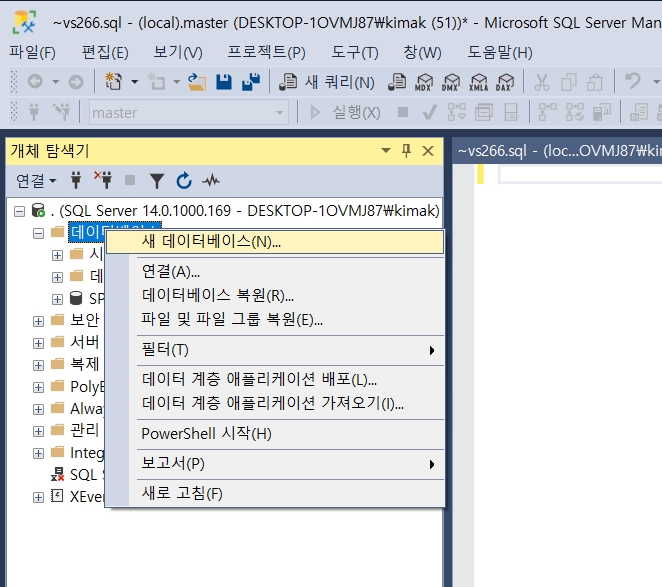Collapse the 데이터베이스 folder node

[38, 233]
